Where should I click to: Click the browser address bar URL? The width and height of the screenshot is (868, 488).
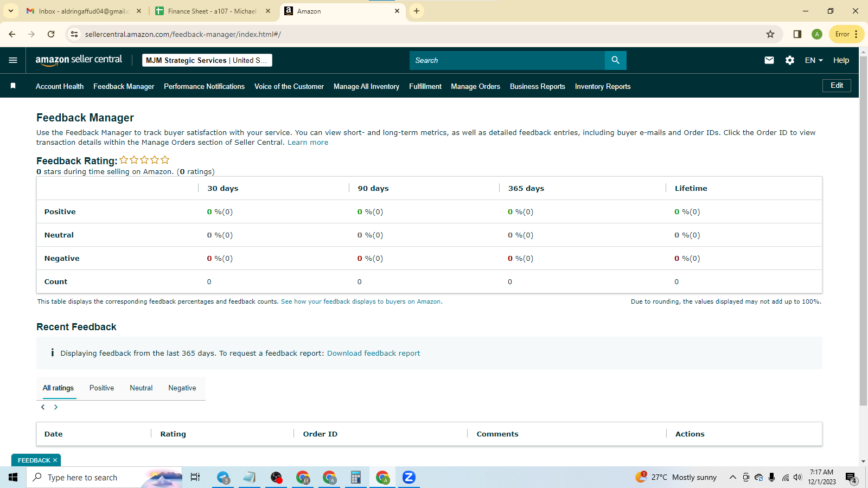pos(183,34)
